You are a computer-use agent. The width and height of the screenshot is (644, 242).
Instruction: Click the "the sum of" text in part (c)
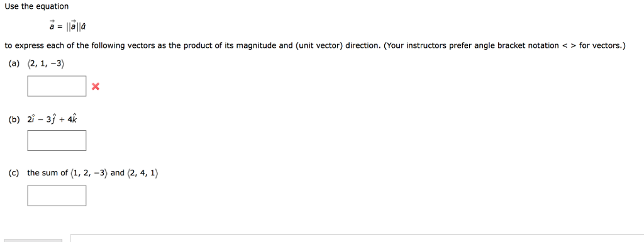(x=48, y=173)
